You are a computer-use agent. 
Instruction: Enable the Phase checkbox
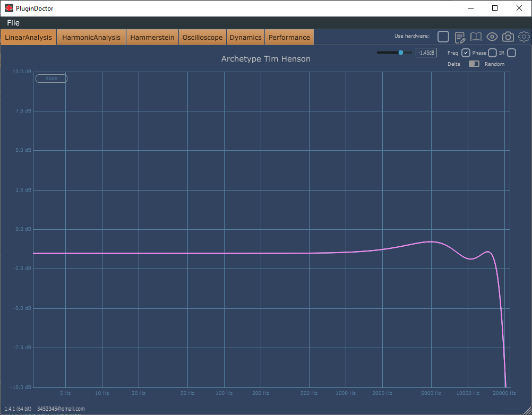pos(492,53)
